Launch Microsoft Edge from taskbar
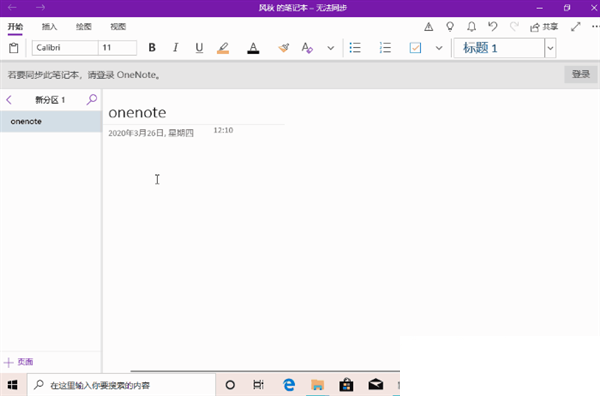The width and height of the screenshot is (600, 396). [289, 385]
